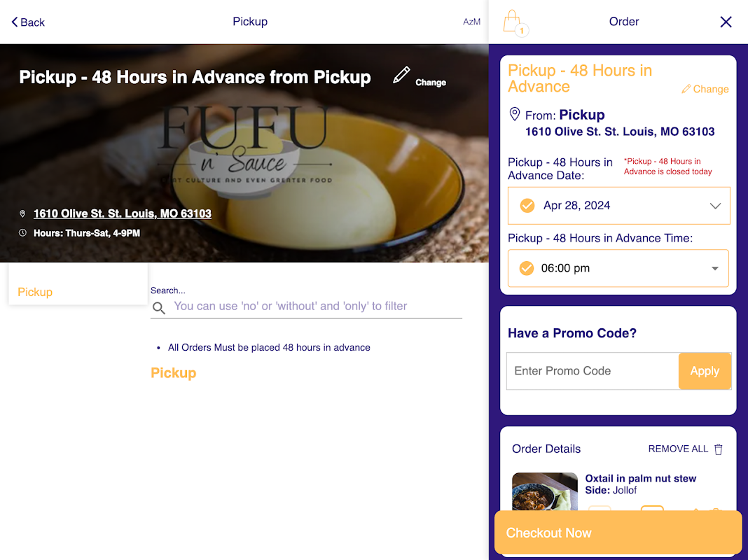Screen dimensions: 748x560
Task: Focus the menu search filter field
Action: pyautogui.click(x=306, y=307)
